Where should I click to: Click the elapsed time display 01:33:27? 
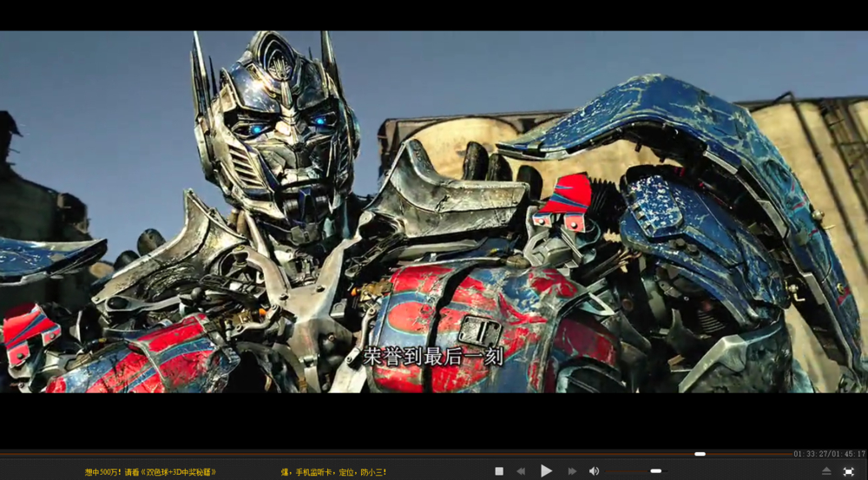(x=811, y=454)
